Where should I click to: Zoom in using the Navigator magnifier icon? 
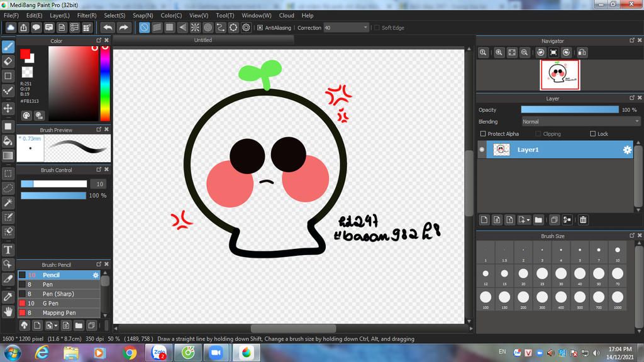(x=499, y=53)
